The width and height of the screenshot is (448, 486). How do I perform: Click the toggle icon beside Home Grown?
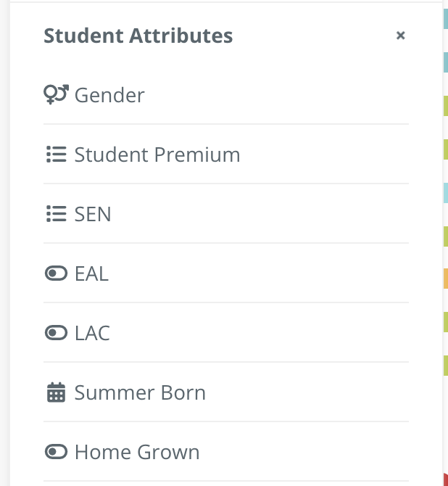tap(56, 452)
